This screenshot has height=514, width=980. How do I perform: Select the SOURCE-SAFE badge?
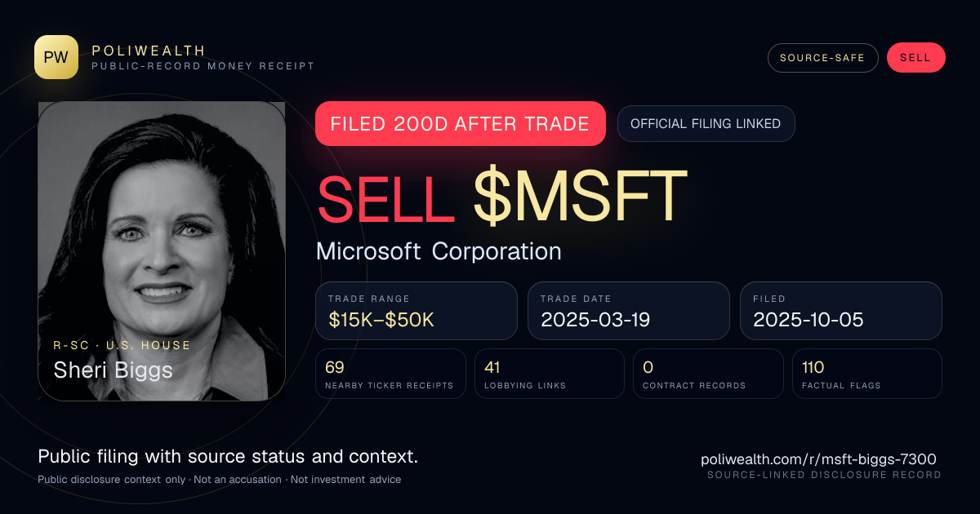822,58
